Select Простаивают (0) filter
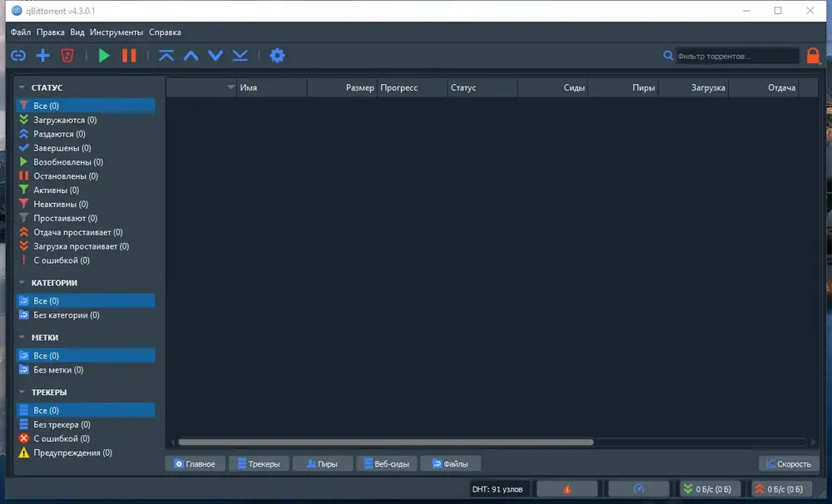This screenshot has height=504, width=832. [86, 218]
